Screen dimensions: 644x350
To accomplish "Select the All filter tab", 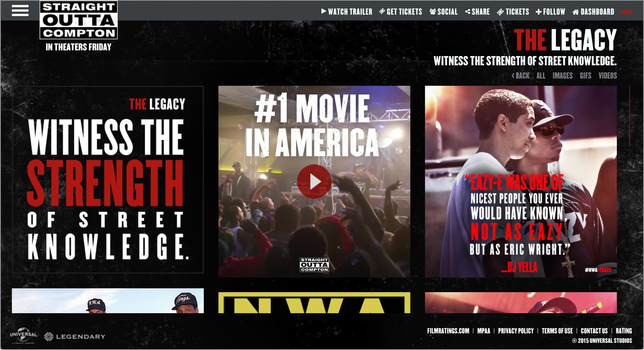I will (541, 76).
